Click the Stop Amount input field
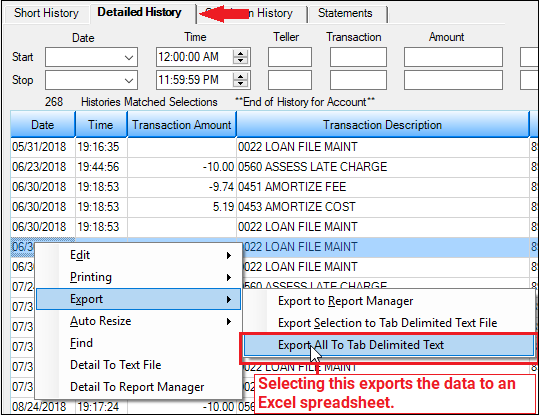Screen dimensions: 539x415 [x=453, y=80]
